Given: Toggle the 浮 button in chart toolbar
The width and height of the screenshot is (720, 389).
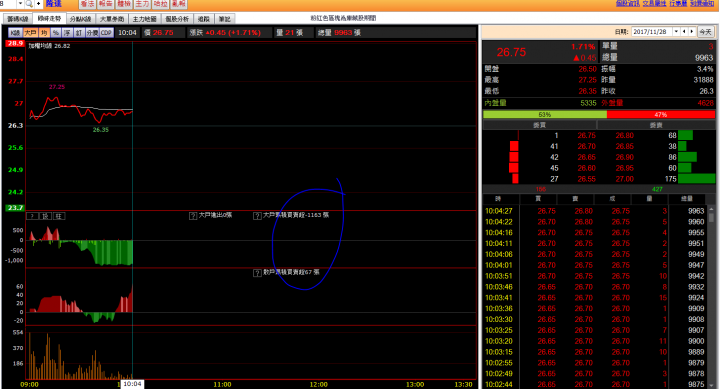Looking at the screenshot, I should tap(68, 33).
